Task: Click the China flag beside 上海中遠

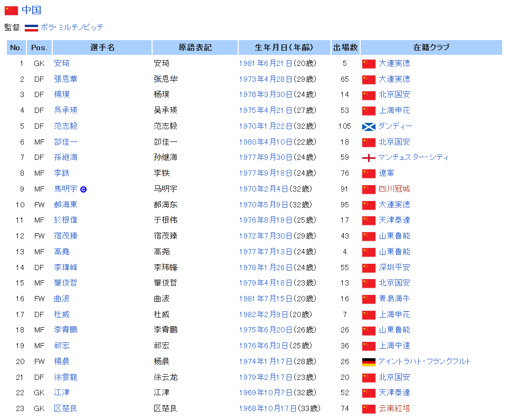Action: pos(369,346)
